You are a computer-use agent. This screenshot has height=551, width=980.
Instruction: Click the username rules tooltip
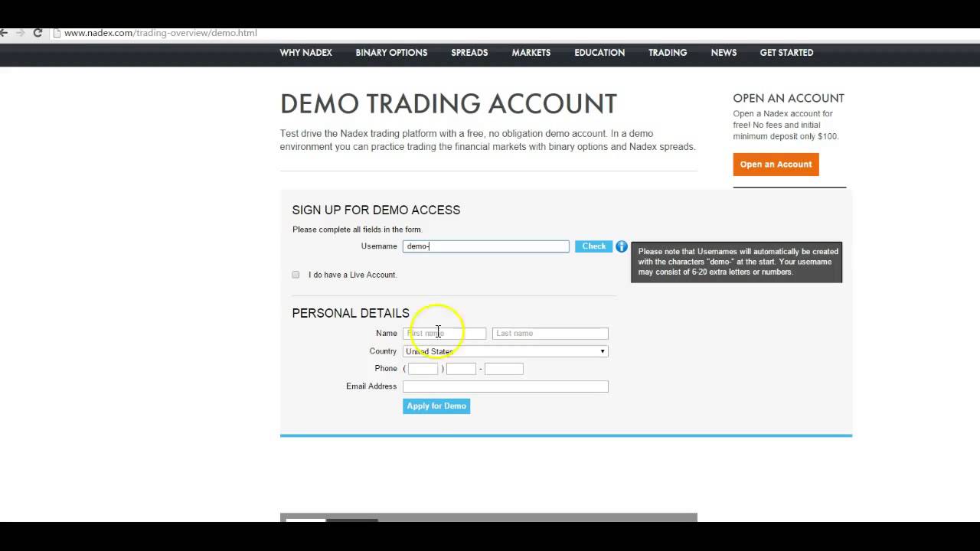pos(737,262)
